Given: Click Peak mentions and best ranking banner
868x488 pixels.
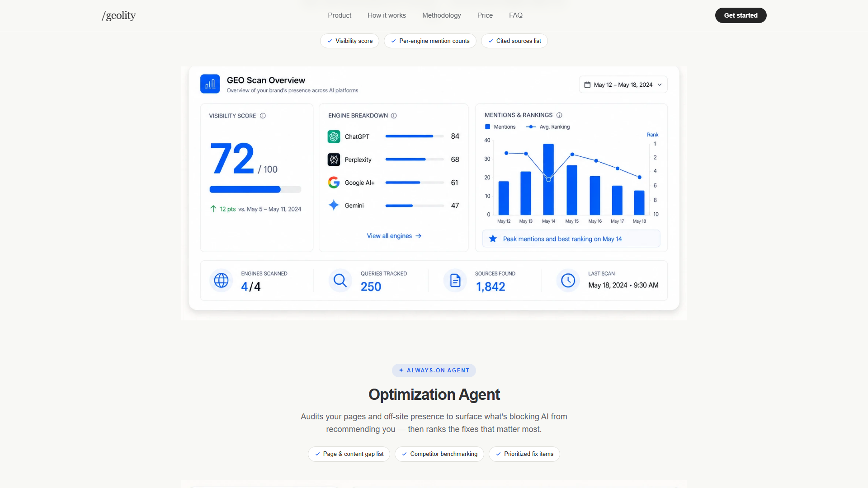Looking at the screenshot, I should [571, 239].
